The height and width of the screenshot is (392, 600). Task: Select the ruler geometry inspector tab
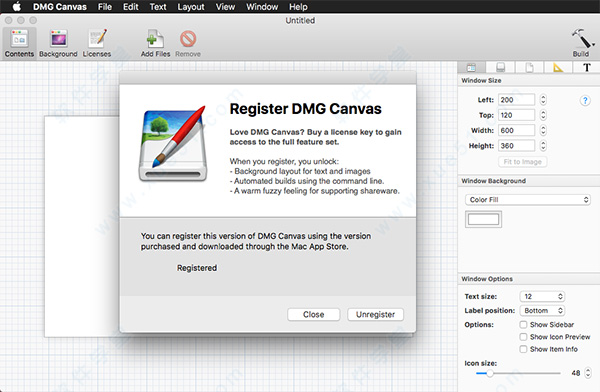(558, 68)
